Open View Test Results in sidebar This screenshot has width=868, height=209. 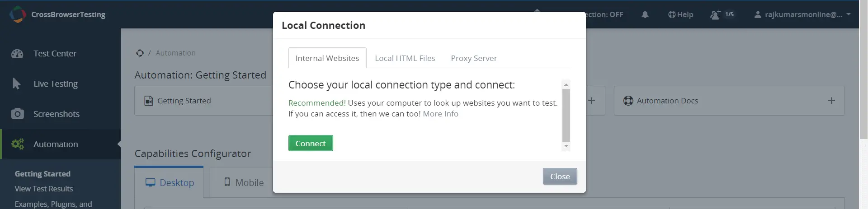click(x=44, y=189)
